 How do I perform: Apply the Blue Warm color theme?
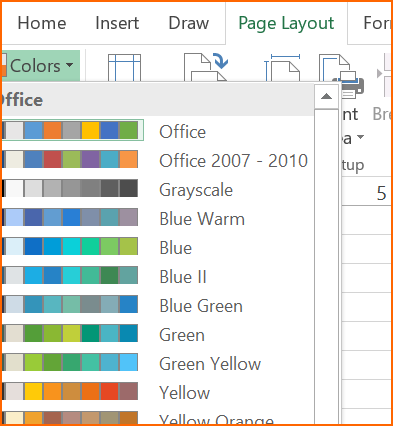(x=157, y=218)
